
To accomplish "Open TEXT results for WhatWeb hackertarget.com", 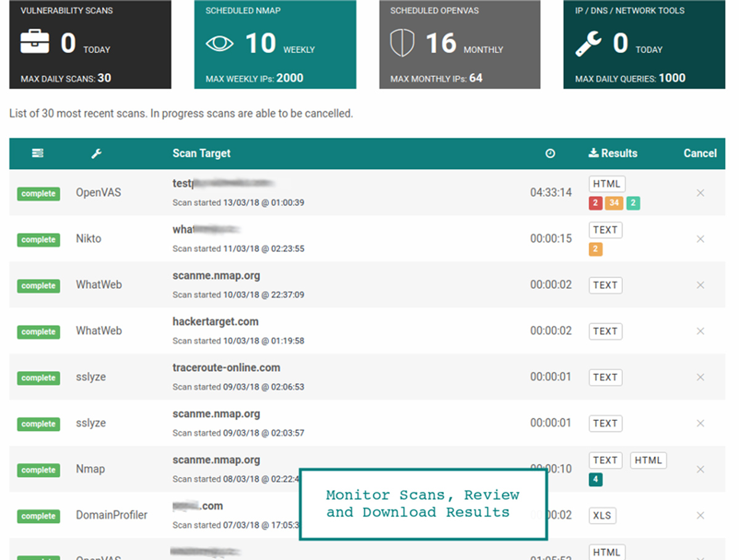I will [x=605, y=331].
